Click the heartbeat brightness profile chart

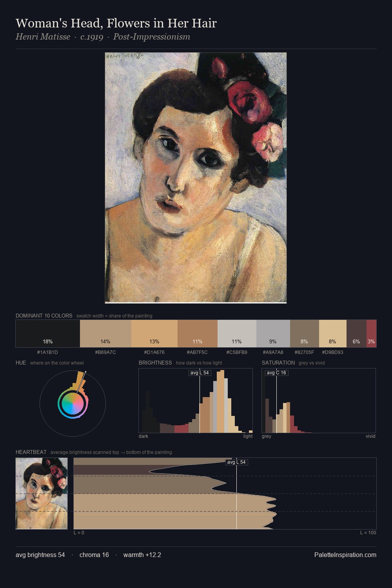point(225,493)
